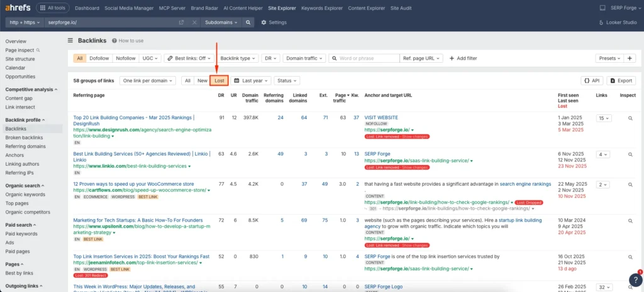Export the backlinks list

pos(621,81)
